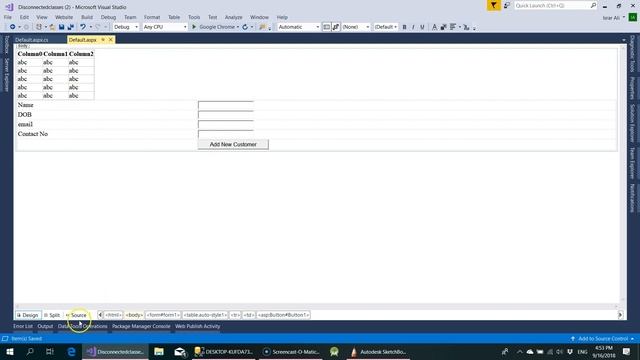Switch to Design view
Screen dimensions: 640x360
[28, 315]
